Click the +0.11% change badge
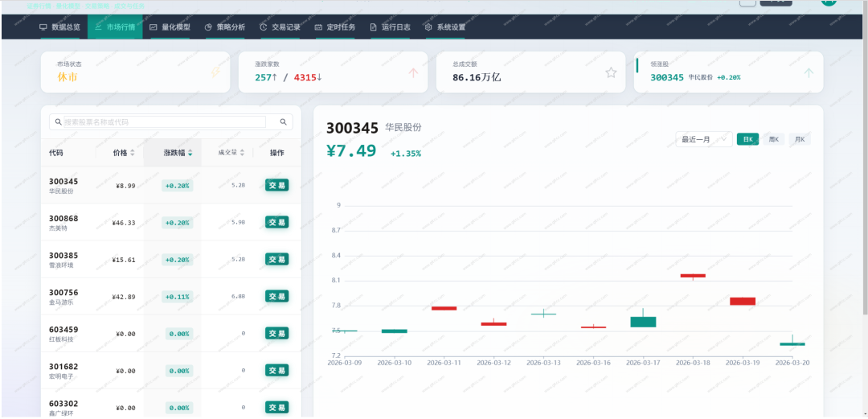868x419 pixels. click(177, 297)
